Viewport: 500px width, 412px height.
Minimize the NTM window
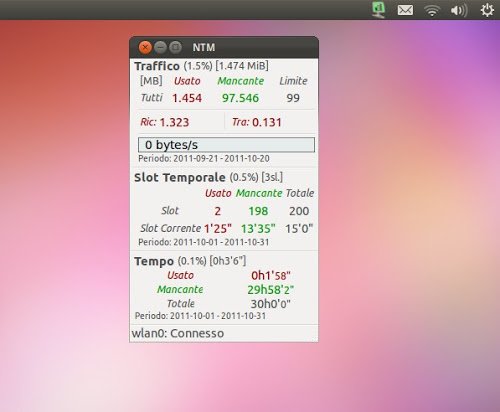pyautogui.click(x=160, y=48)
